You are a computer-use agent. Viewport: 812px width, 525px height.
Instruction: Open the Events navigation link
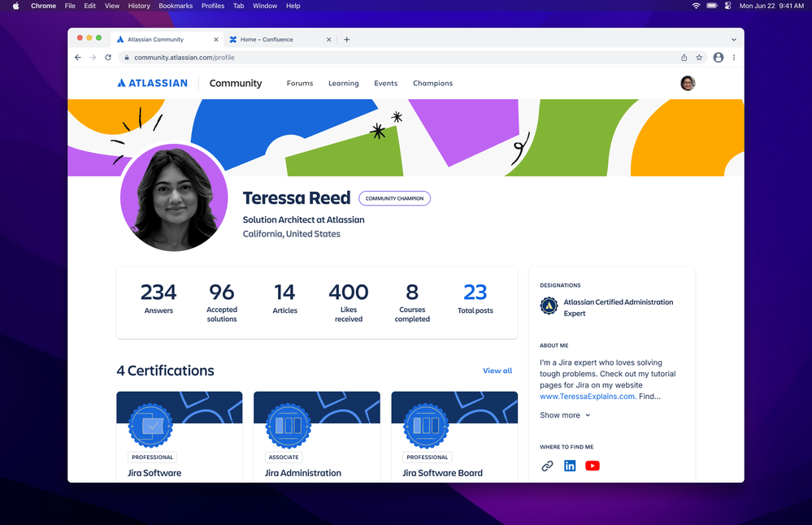[386, 84]
